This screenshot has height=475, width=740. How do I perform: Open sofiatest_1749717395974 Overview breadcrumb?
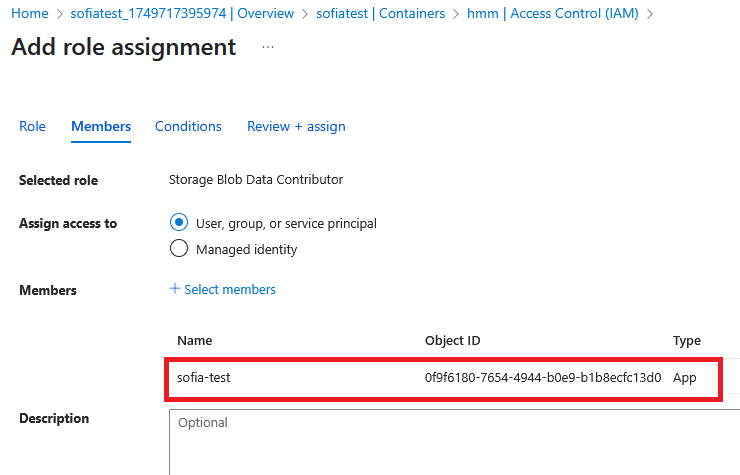pos(181,13)
